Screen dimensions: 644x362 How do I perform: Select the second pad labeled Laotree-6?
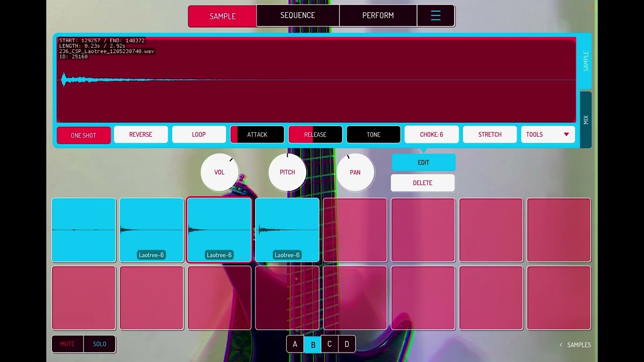coord(151,230)
